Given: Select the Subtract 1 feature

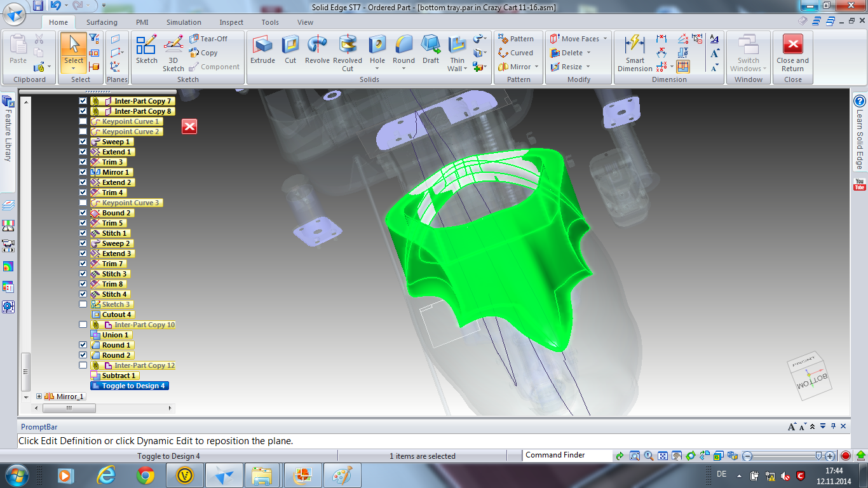Looking at the screenshot, I should click(114, 376).
